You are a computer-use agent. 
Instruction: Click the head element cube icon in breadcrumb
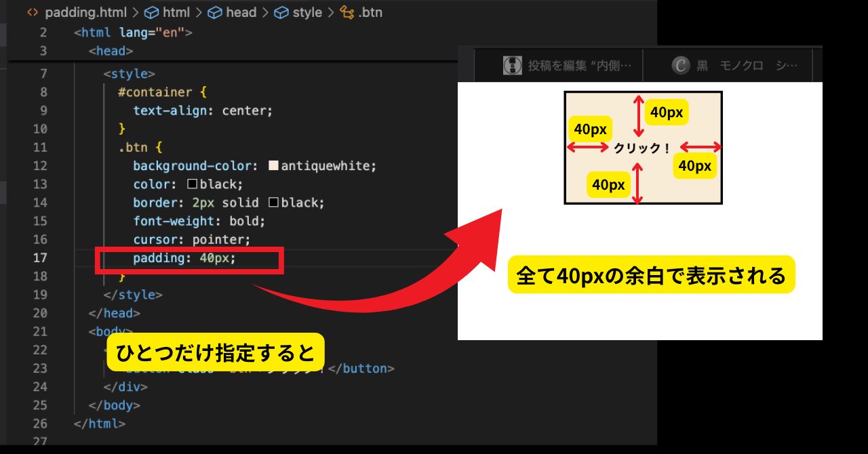(215, 13)
